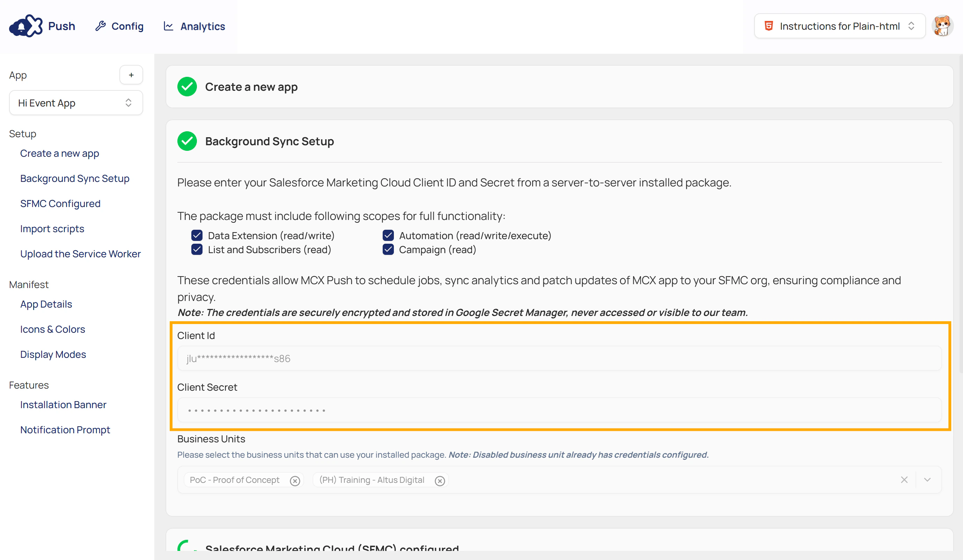Open Background Sync Setup sidebar link
Viewport: 963px width, 560px height.
[75, 178]
